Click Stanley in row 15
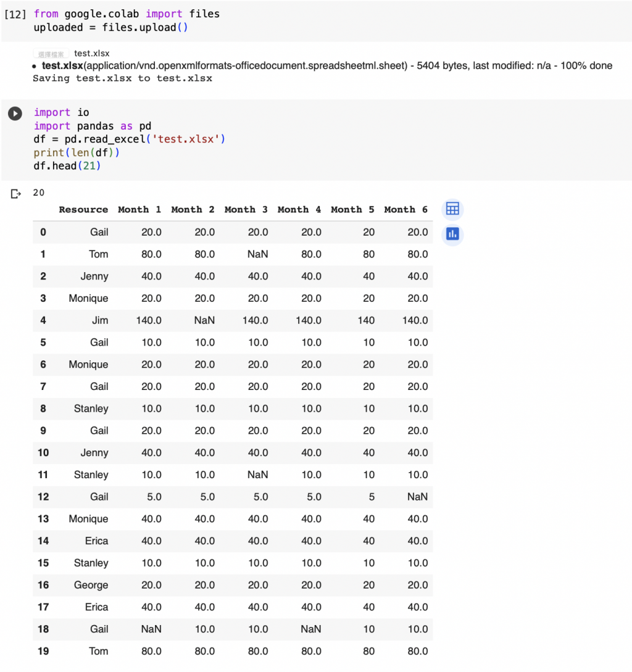Image resolution: width=632 pixels, height=672 pixels. (91, 563)
